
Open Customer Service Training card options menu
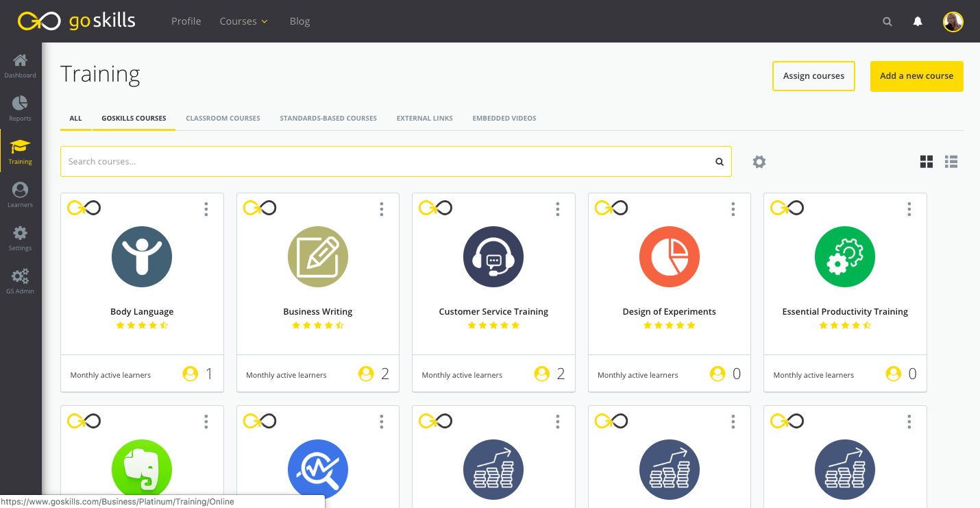tap(558, 209)
